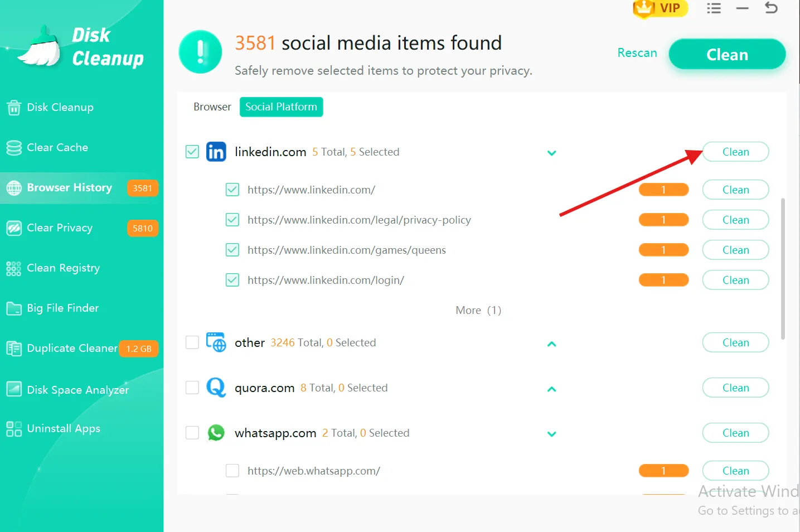This screenshot has width=800, height=532.
Task: Click the Clean Registry grid icon
Action: point(14,268)
